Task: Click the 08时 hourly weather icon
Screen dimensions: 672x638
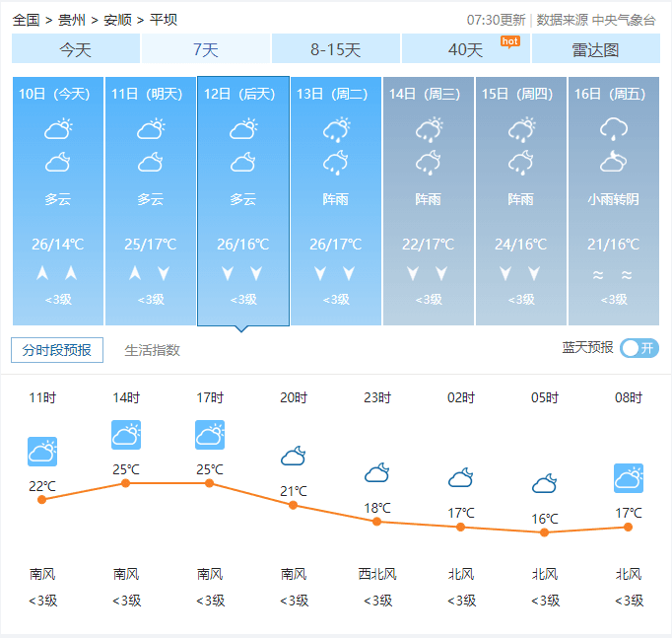Action: click(629, 478)
